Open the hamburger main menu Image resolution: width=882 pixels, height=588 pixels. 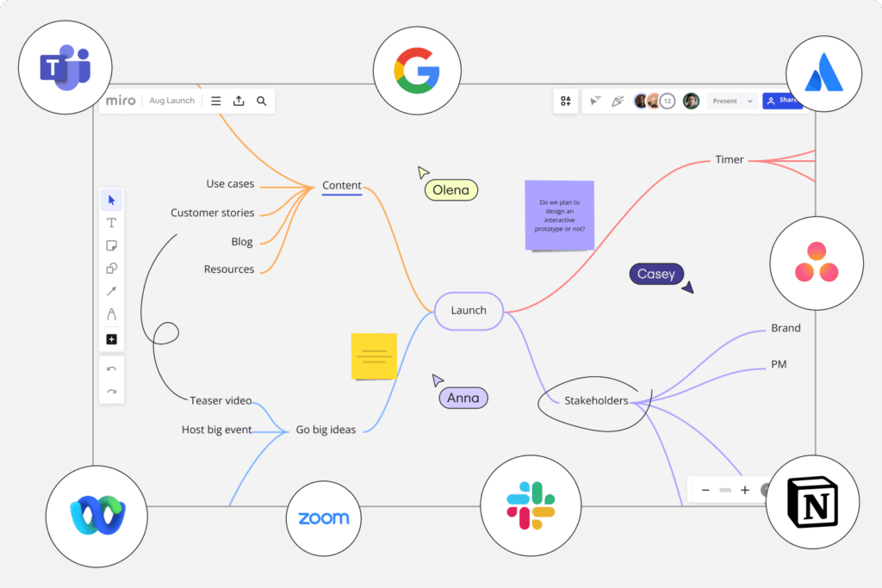216,101
